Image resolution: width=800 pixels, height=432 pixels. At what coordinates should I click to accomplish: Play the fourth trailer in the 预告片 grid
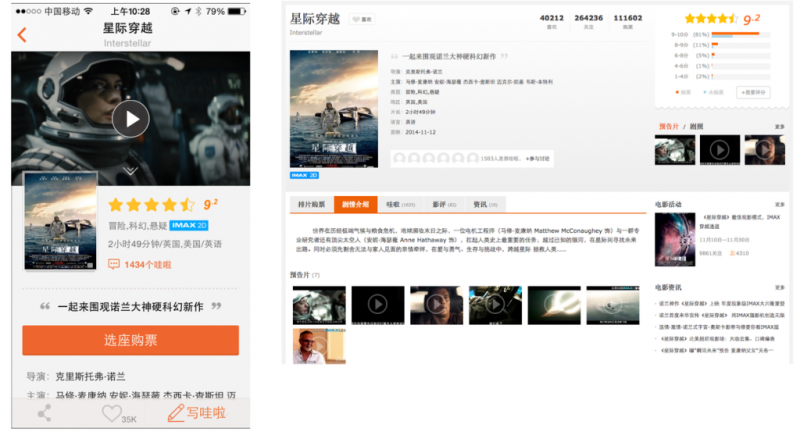click(495, 305)
